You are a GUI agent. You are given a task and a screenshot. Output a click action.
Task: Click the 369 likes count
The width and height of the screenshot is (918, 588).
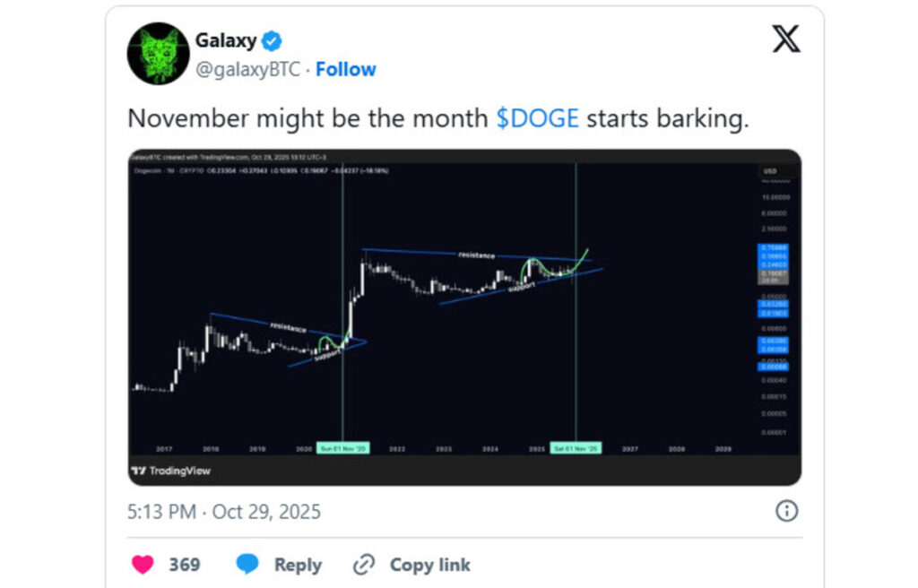click(185, 565)
